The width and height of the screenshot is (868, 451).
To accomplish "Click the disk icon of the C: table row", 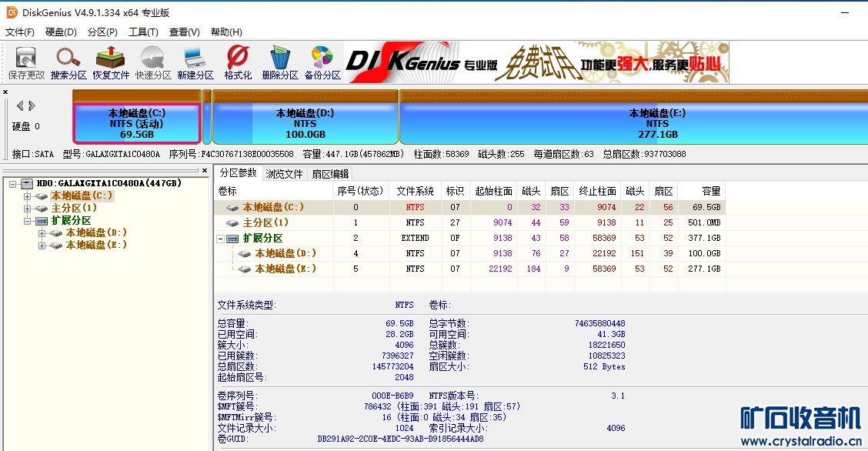I will pos(232,208).
